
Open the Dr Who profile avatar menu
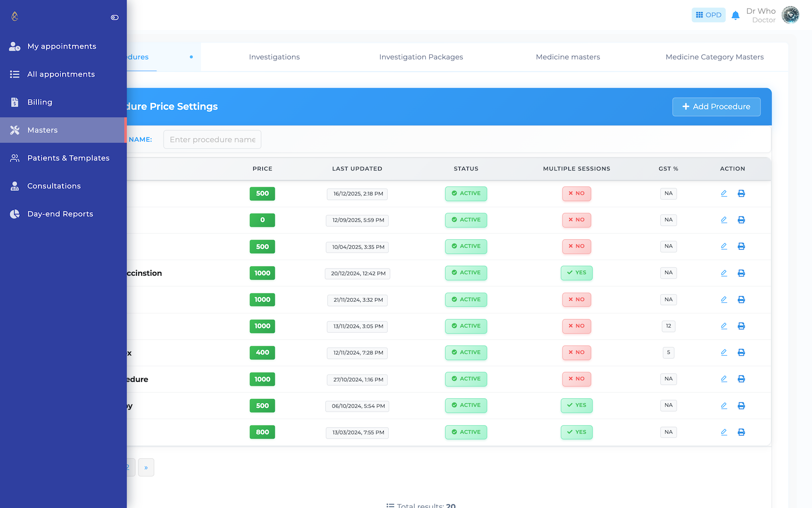point(790,15)
